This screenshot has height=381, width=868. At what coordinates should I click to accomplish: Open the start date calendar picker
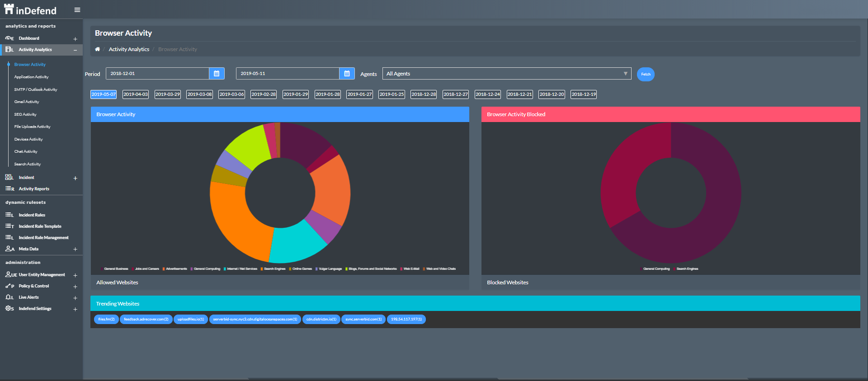[x=216, y=74]
